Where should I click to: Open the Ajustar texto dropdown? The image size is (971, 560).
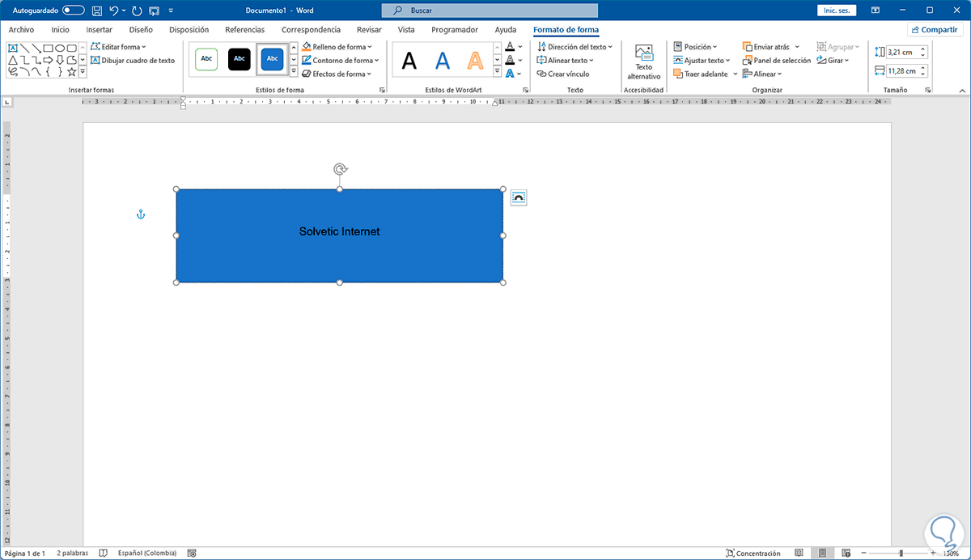click(702, 60)
